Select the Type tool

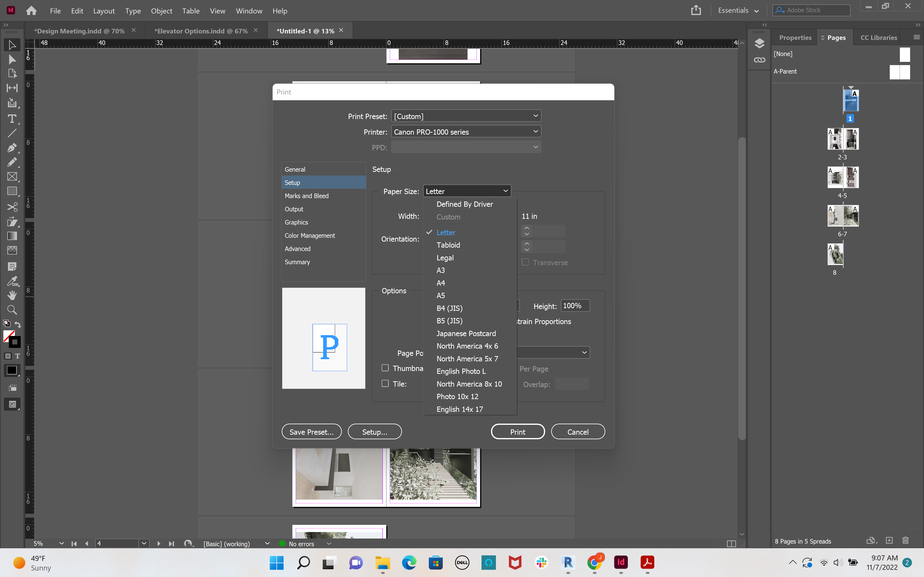click(12, 119)
